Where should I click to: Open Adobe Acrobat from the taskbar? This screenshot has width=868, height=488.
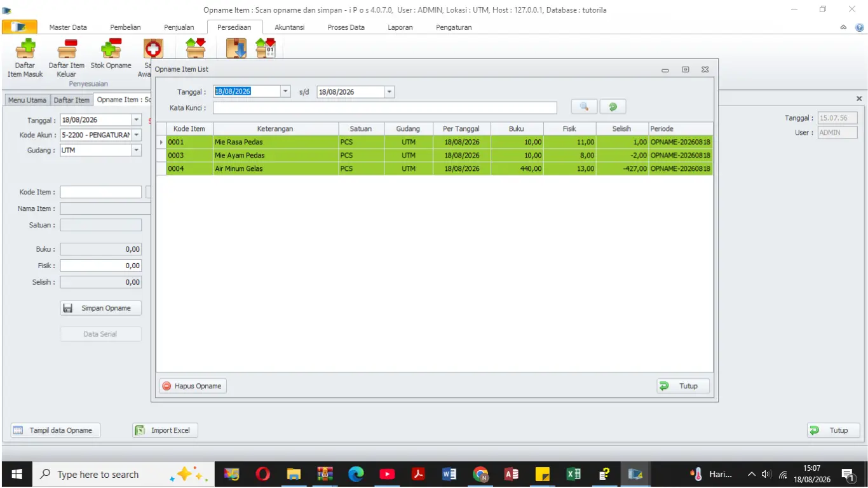click(418, 474)
